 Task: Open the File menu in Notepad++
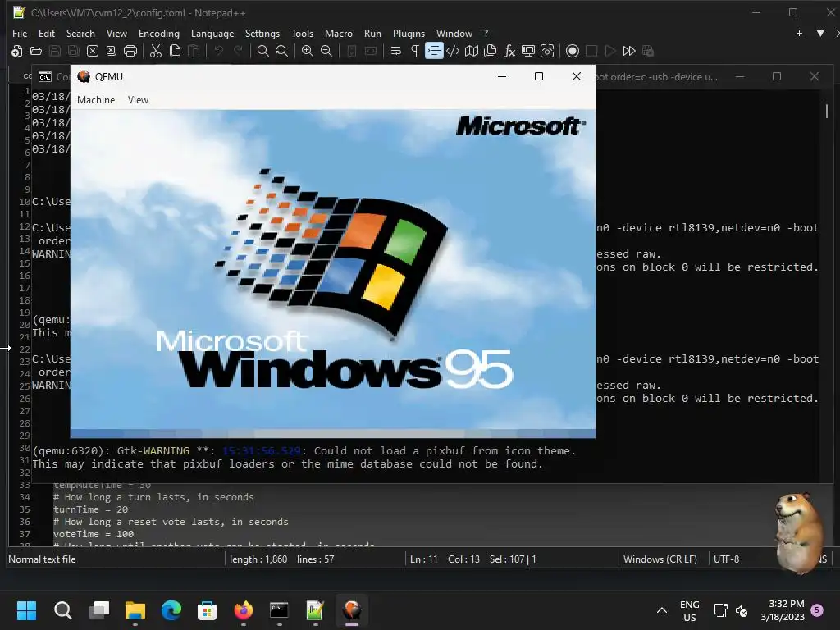click(20, 33)
